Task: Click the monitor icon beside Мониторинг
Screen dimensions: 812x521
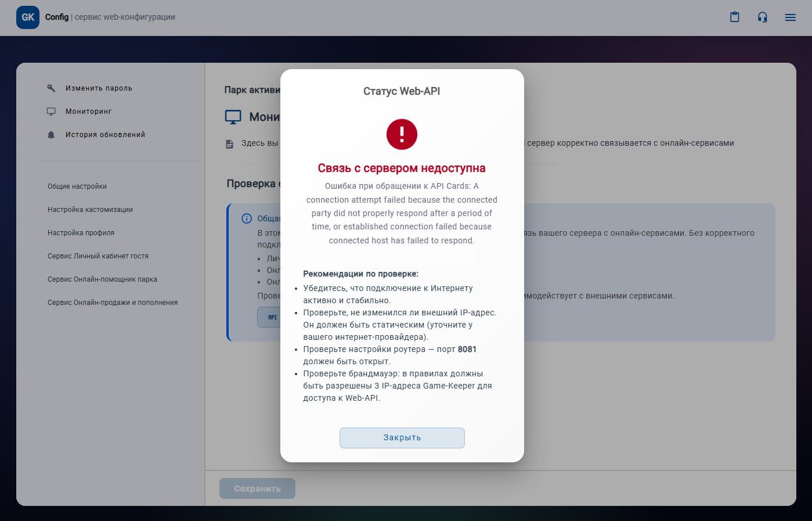Action: (x=51, y=112)
